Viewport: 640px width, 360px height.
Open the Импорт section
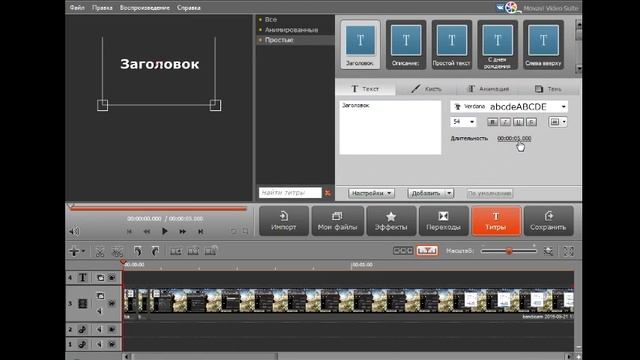click(x=284, y=221)
